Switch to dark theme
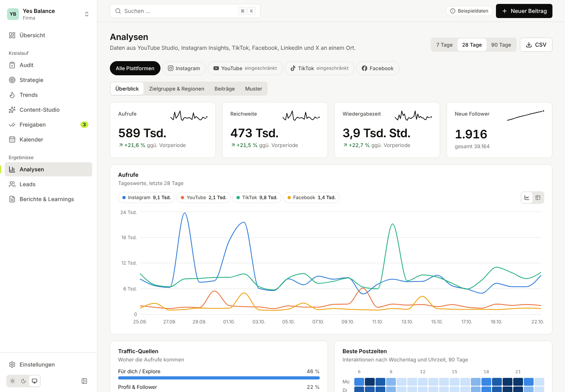 point(24,381)
